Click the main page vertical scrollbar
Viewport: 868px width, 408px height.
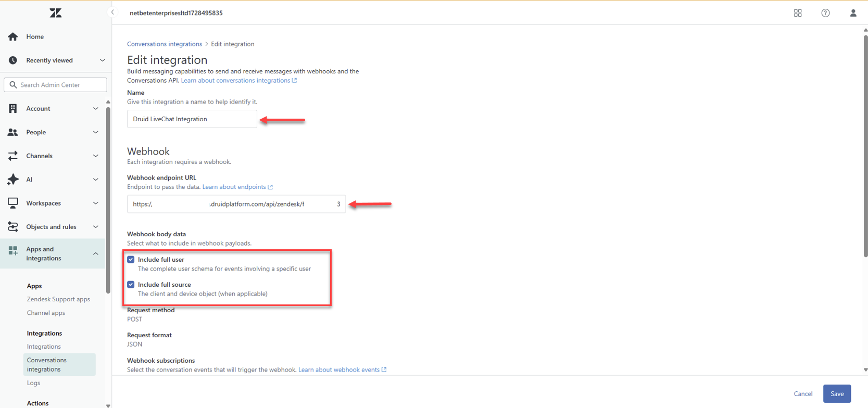pos(865,146)
